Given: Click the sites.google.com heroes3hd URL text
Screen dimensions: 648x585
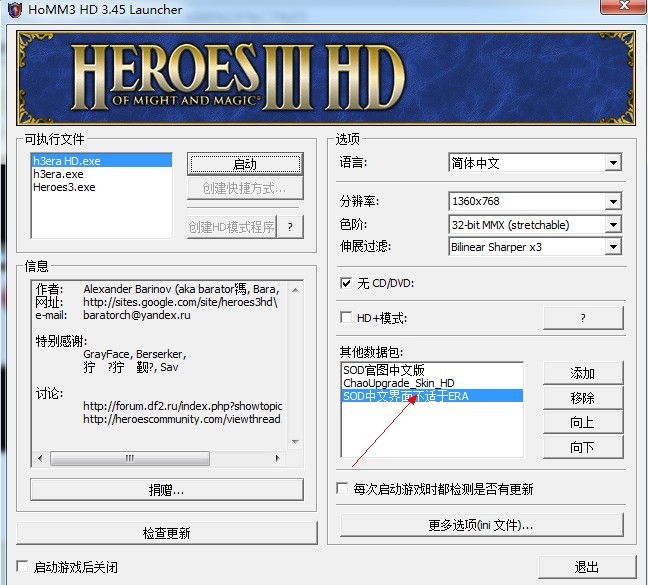Looking at the screenshot, I should pos(180,302).
